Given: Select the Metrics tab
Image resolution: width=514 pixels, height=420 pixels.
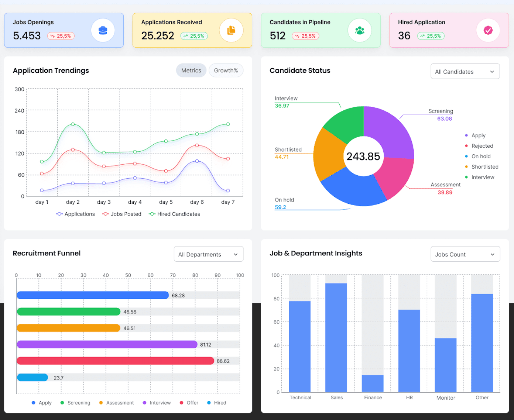Looking at the screenshot, I should pos(191,70).
